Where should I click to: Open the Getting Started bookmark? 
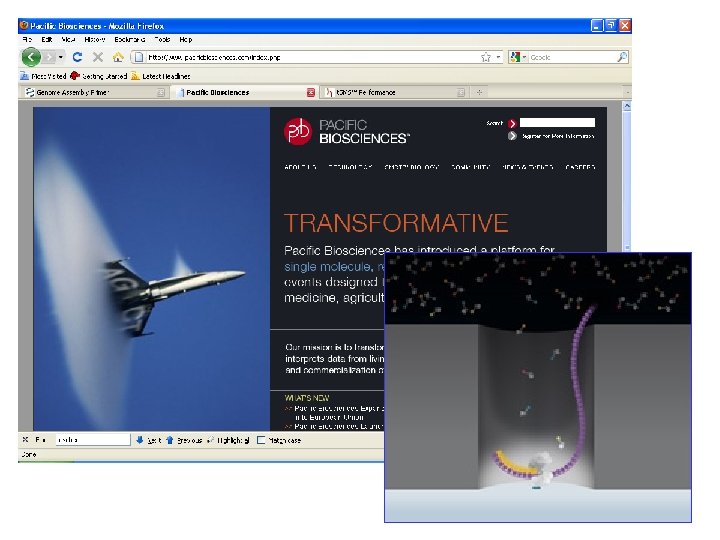[99, 76]
